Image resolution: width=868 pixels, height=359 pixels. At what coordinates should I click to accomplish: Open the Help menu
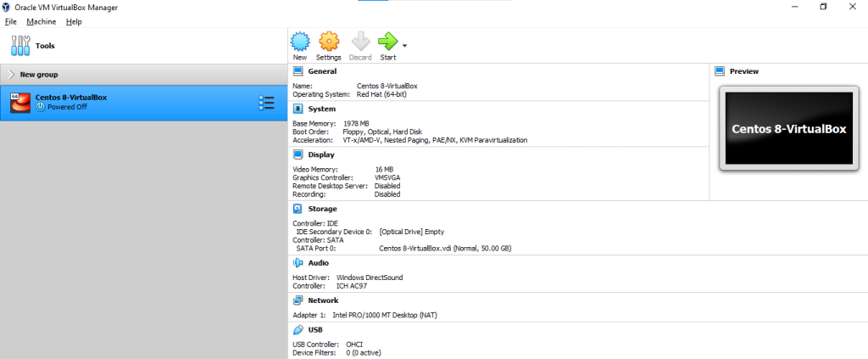[x=74, y=21]
